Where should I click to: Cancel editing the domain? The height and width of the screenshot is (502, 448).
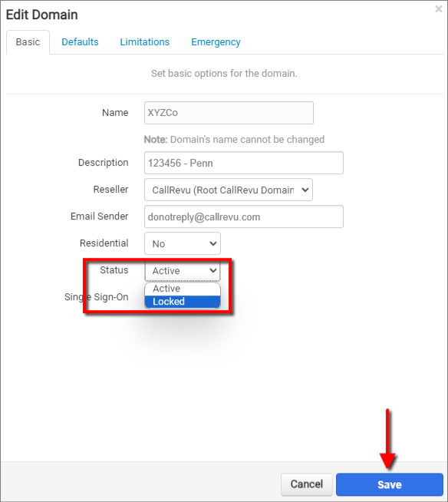coord(307,484)
